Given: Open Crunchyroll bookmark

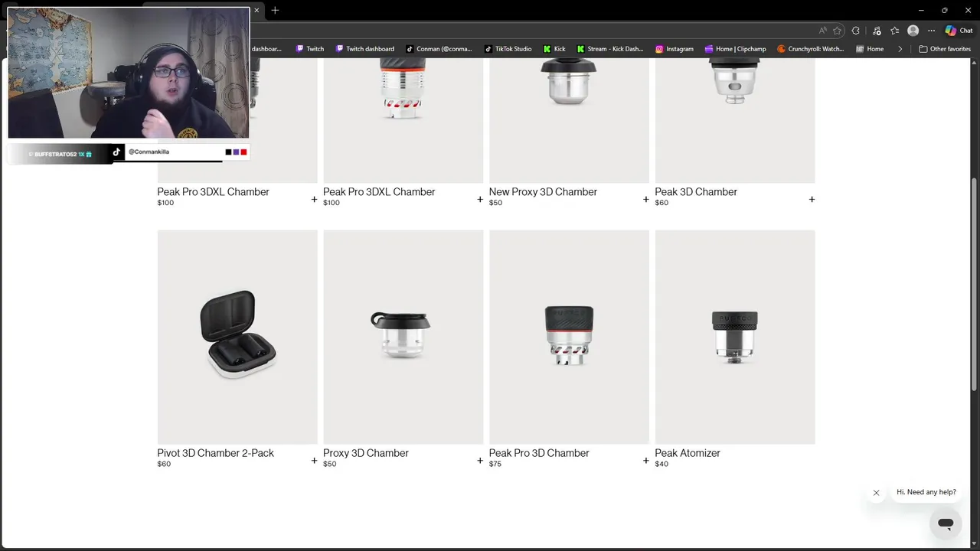Looking at the screenshot, I should 810,49.
